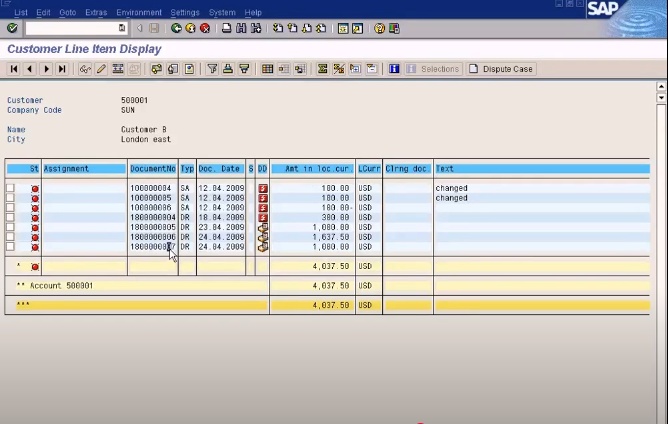Open the command field history dropdown
Viewport: 668px width, 424px height.
[x=122, y=28]
